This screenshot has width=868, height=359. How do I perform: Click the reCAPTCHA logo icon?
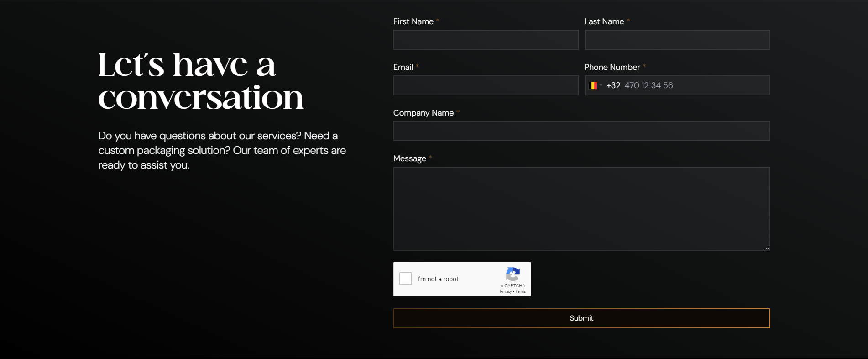tap(512, 274)
